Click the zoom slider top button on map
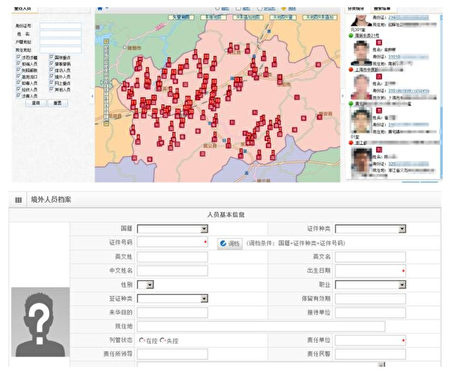 (106, 42)
